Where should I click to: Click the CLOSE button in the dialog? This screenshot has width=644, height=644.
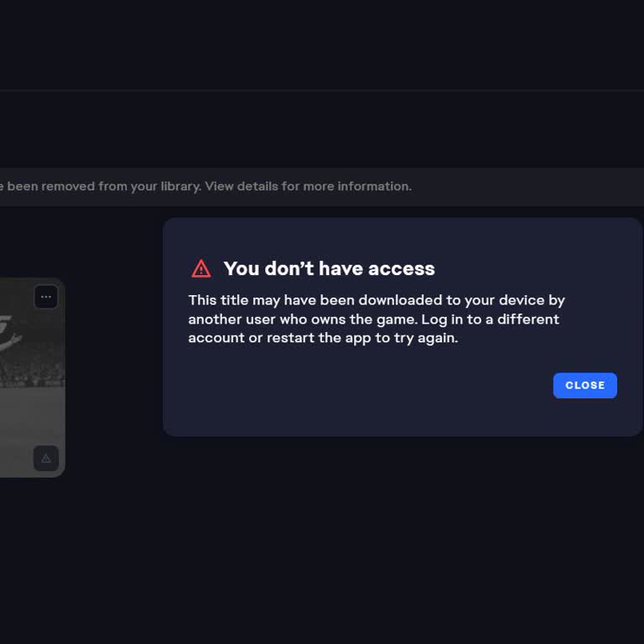584,385
